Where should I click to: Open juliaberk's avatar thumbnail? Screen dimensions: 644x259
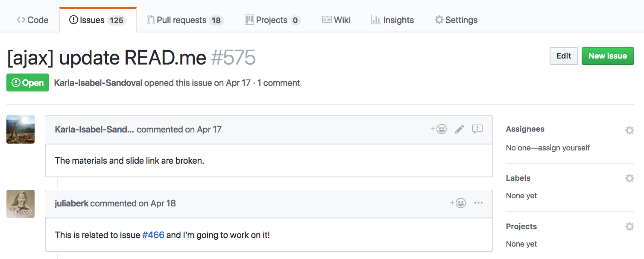tap(20, 204)
